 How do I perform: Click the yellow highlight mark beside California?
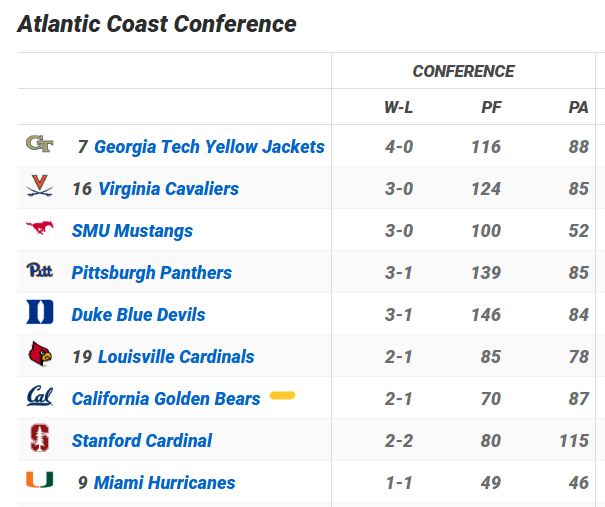(x=282, y=396)
